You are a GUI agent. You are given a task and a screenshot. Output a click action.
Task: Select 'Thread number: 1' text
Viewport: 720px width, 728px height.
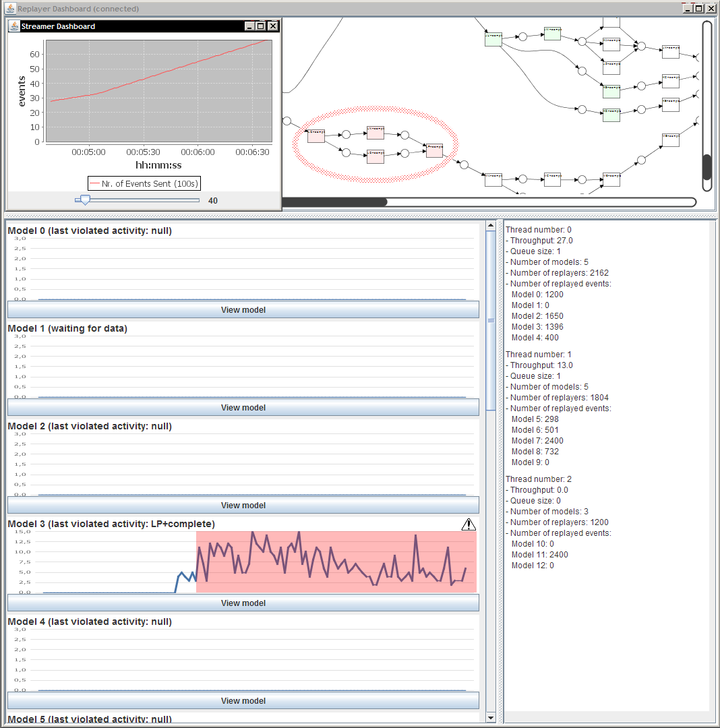pyautogui.click(x=539, y=355)
